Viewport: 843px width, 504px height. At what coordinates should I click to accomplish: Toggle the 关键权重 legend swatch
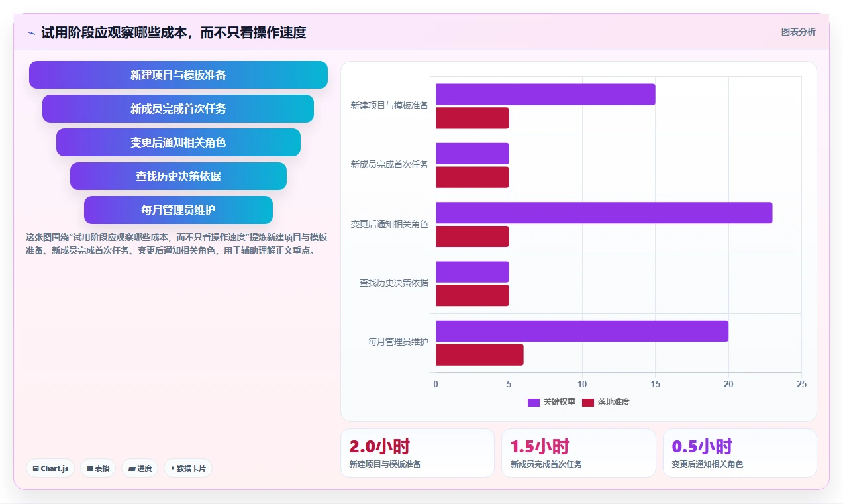point(534,402)
